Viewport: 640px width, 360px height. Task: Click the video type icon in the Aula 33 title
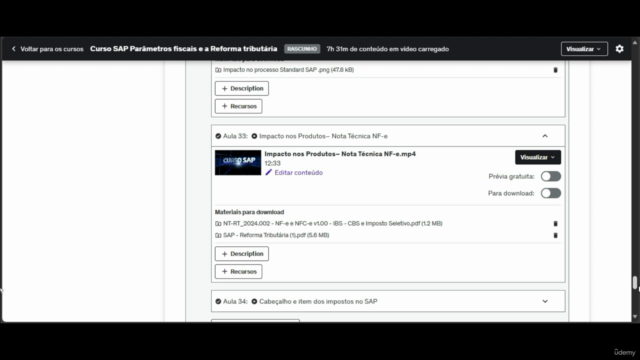[x=254, y=136]
